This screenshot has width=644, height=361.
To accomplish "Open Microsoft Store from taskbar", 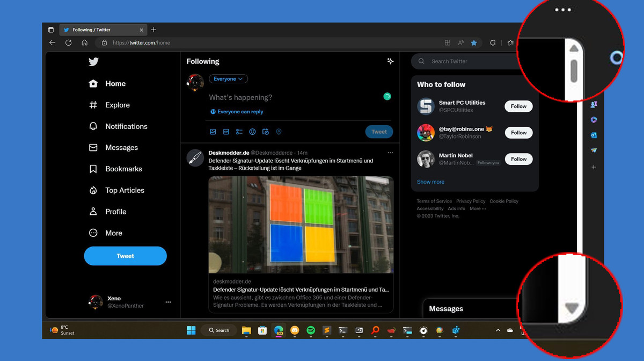I will 262,330.
